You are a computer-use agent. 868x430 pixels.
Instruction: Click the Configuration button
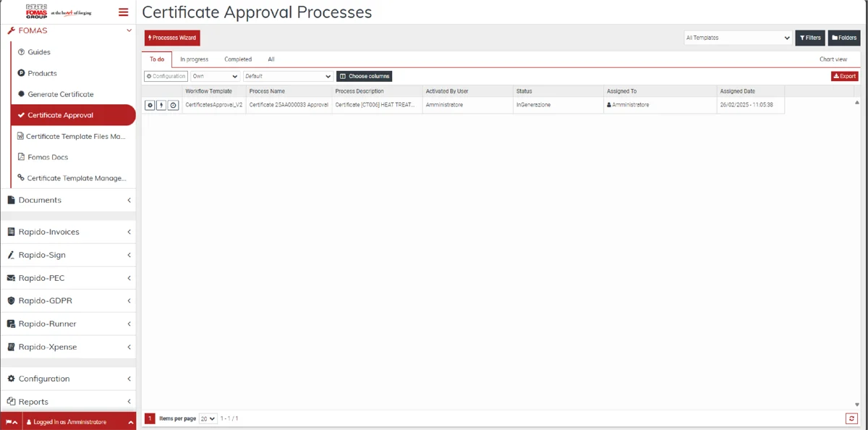tap(166, 76)
